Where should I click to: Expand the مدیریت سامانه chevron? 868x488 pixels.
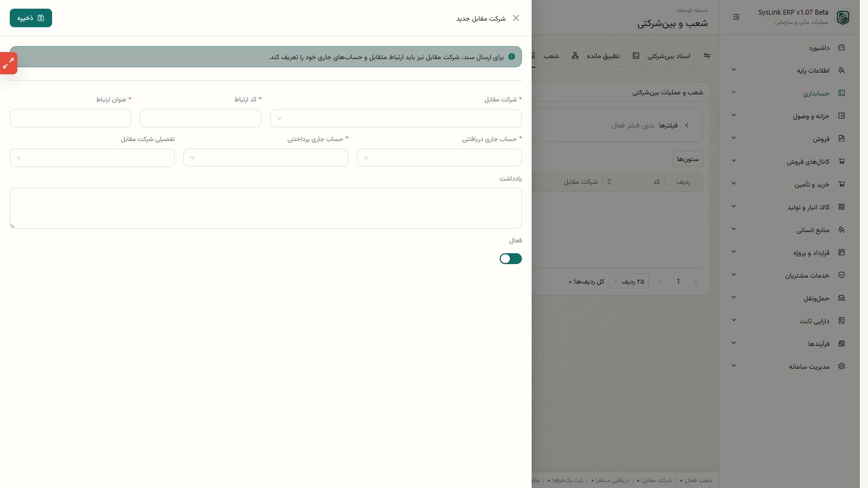733,365
